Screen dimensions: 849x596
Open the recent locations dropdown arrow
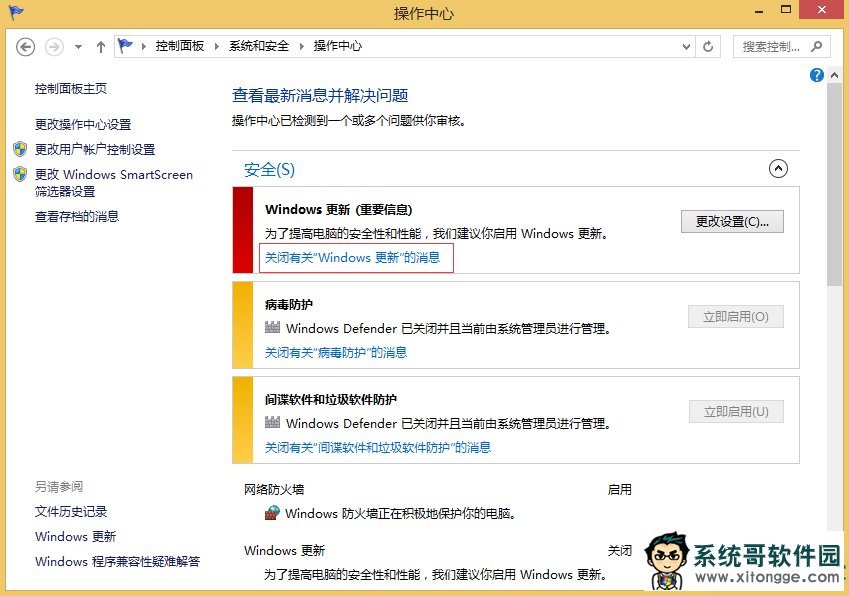point(78,47)
